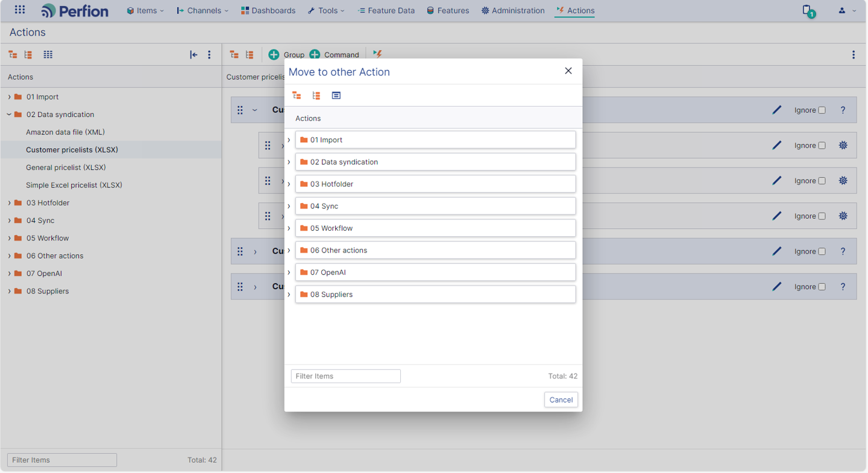Click the grid view icon in left panel
This screenshot has width=868, height=473.
[48, 54]
